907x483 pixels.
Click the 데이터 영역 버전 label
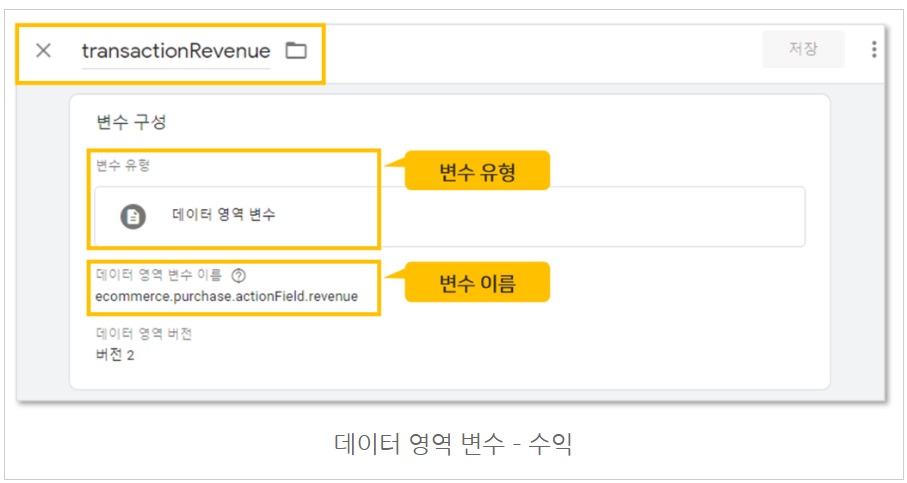(143, 334)
